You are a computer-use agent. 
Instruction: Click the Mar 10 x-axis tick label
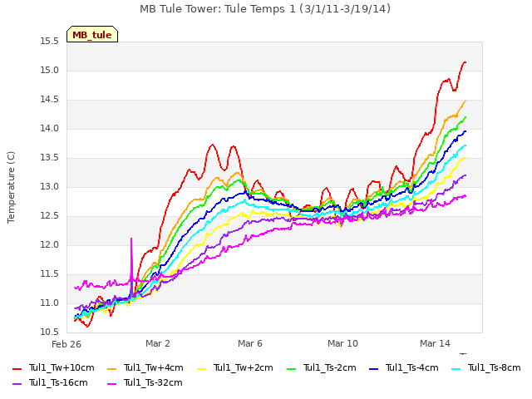click(x=342, y=343)
